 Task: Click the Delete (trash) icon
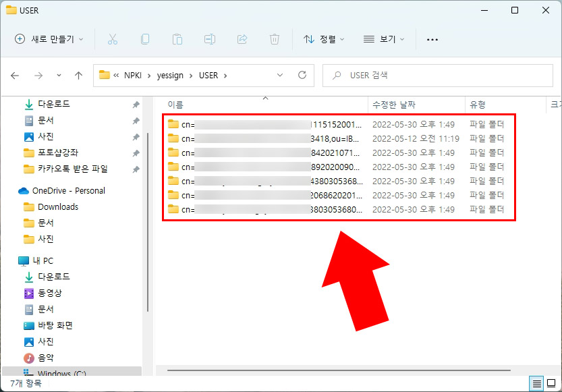[275, 39]
